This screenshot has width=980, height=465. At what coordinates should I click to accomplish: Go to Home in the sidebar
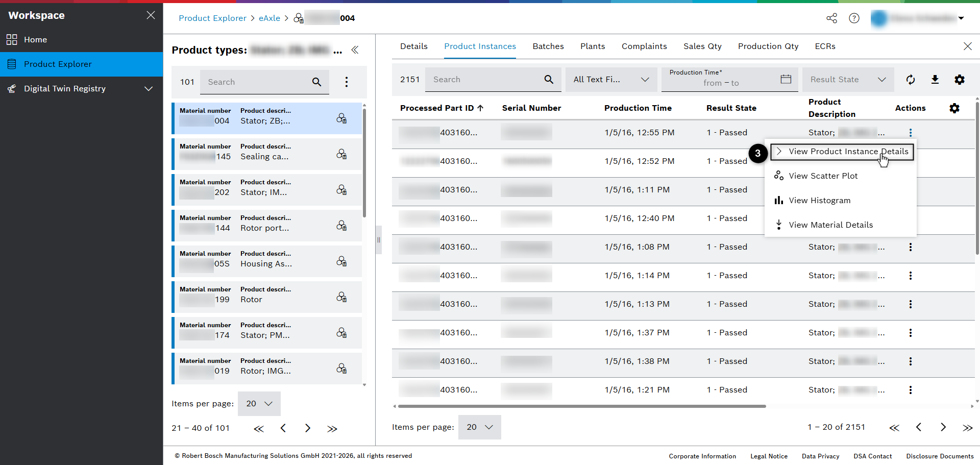[82, 40]
